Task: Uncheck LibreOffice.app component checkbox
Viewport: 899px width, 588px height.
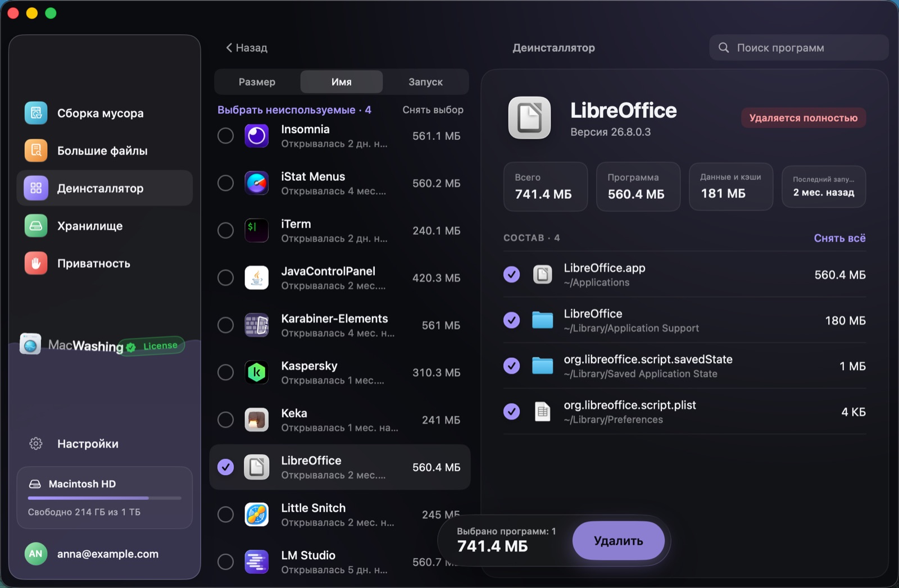Action: [x=511, y=275]
